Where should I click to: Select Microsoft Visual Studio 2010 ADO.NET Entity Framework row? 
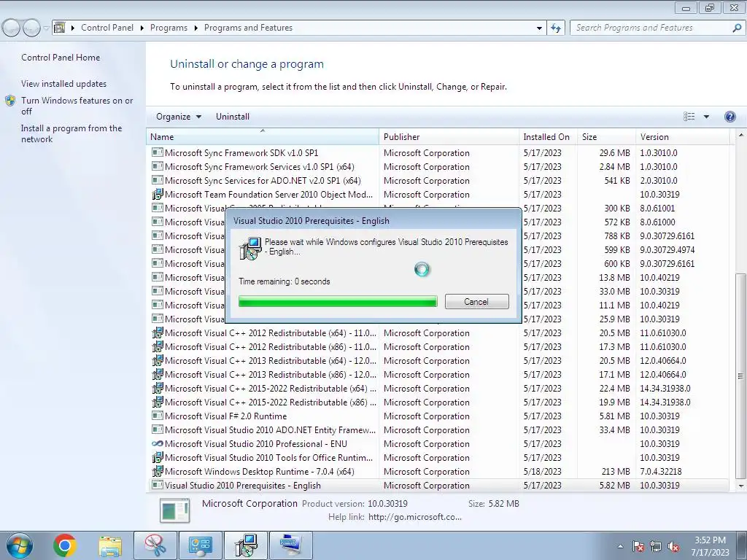point(438,430)
